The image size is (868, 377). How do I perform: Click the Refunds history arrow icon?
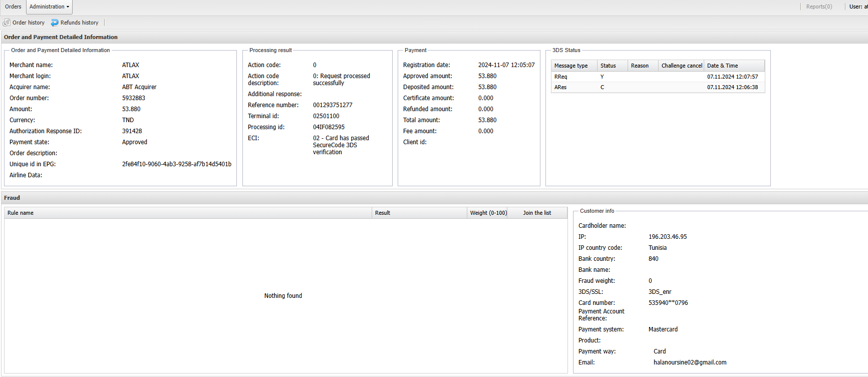coord(55,23)
